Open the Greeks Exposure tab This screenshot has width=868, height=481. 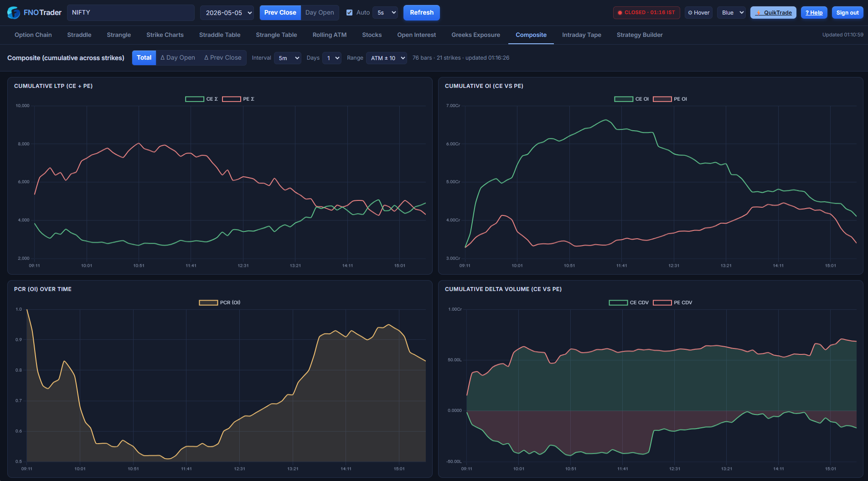[476, 35]
